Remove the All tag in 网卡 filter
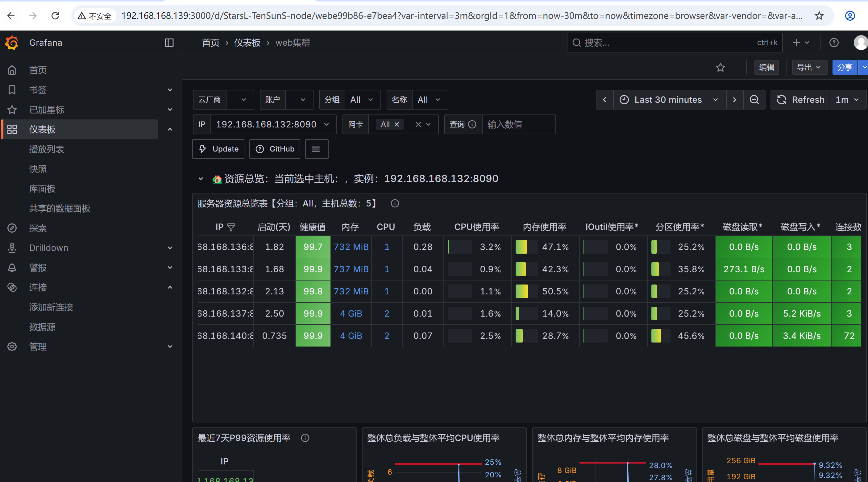This screenshot has width=868, height=482. [x=397, y=124]
